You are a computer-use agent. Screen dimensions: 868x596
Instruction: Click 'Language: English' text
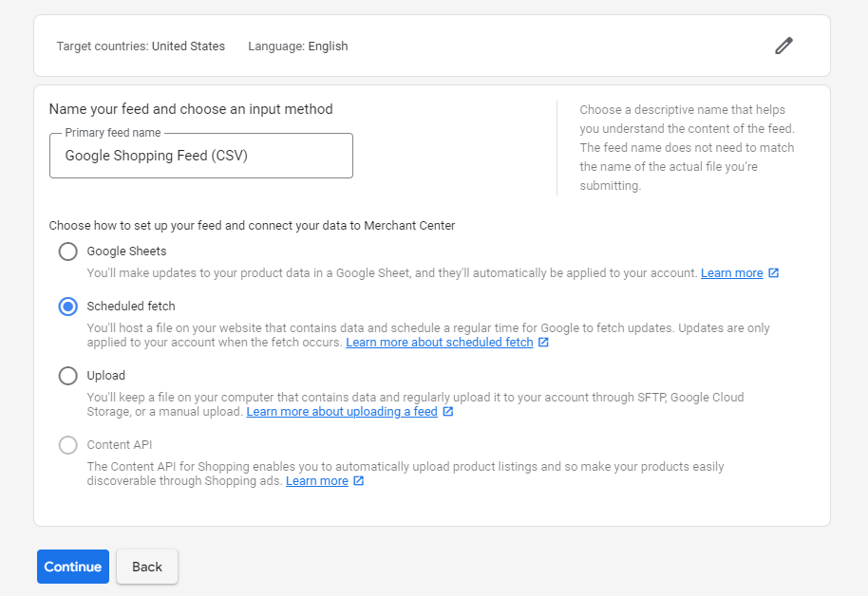coord(298,46)
